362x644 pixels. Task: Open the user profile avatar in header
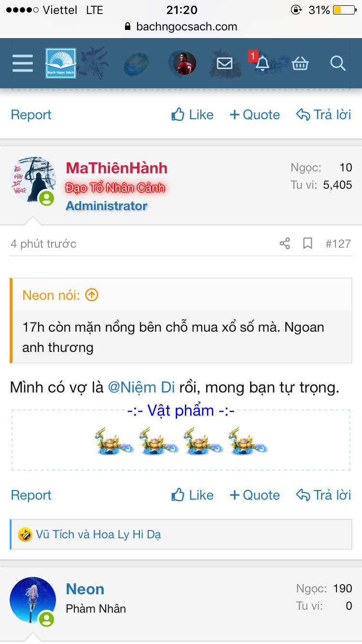point(185,63)
